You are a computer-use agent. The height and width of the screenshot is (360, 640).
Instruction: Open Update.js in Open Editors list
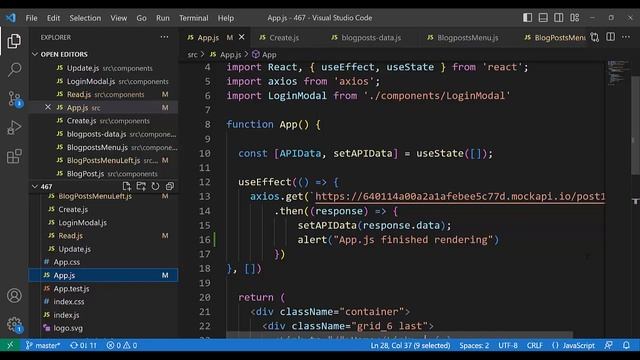[x=104, y=68]
